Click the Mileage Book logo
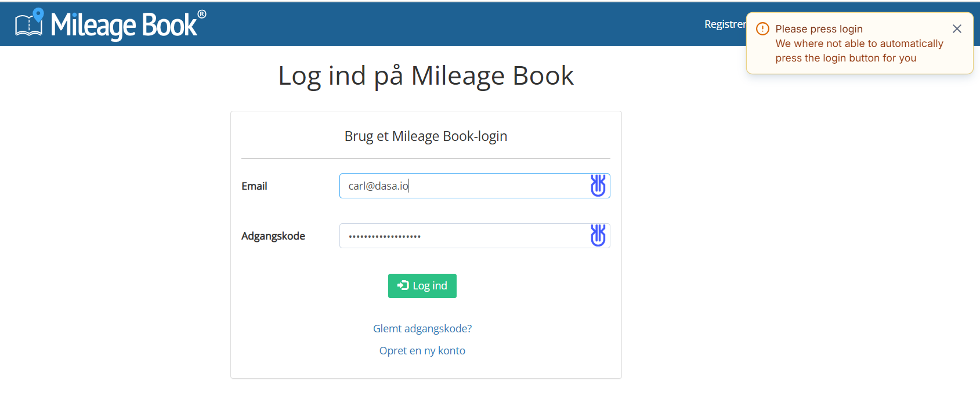 (110, 24)
